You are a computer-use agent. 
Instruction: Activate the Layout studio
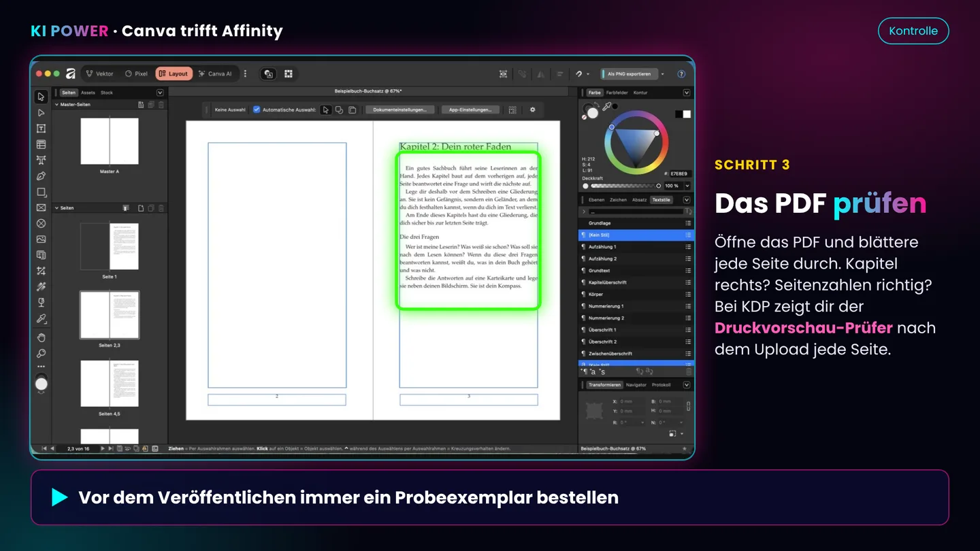[x=174, y=73]
